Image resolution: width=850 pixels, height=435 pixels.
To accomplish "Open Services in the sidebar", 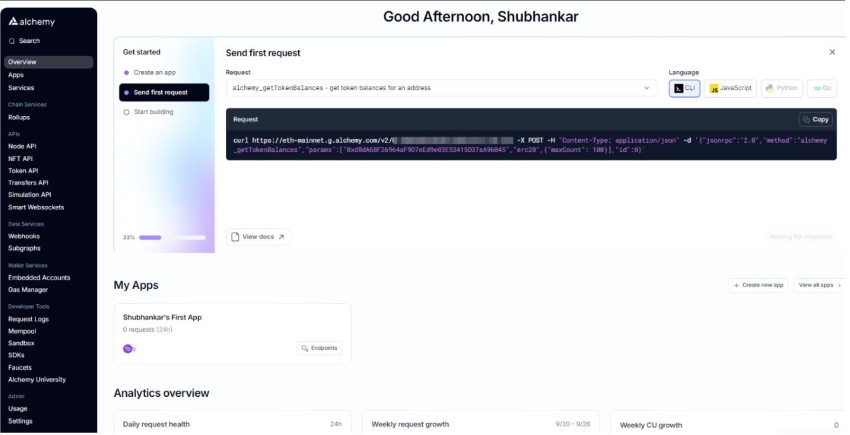I will 21,87.
